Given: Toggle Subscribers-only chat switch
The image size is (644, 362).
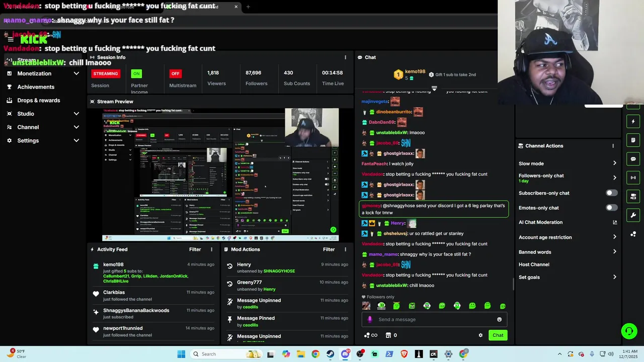Looking at the screenshot, I should tap(611, 193).
